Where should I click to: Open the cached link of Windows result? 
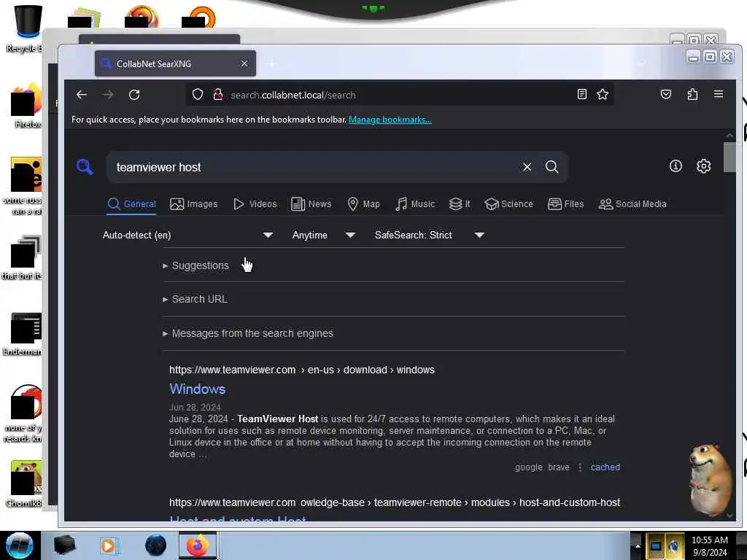[x=605, y=467]
